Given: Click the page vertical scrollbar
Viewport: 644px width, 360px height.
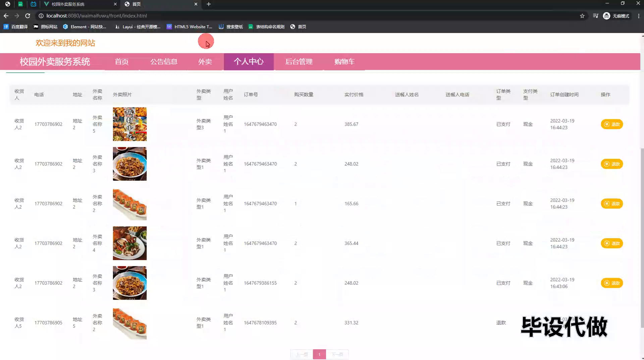Looking at the screenshot, I should (x=642, y=238).
